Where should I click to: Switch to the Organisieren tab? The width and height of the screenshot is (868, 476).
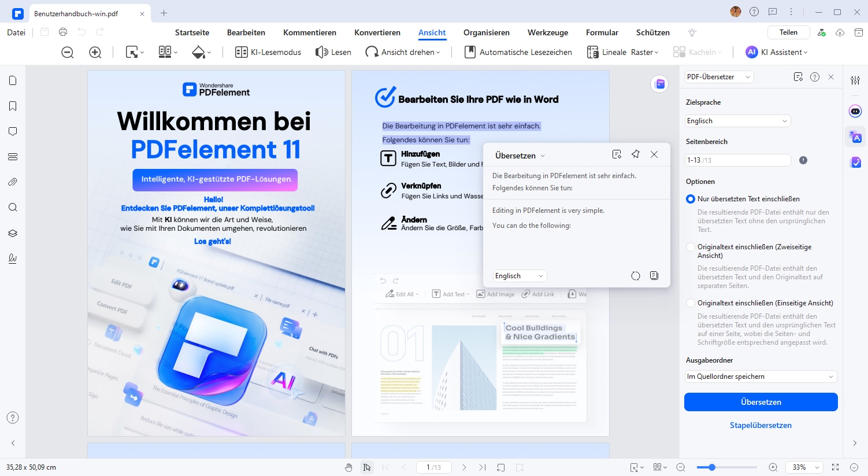487,32
